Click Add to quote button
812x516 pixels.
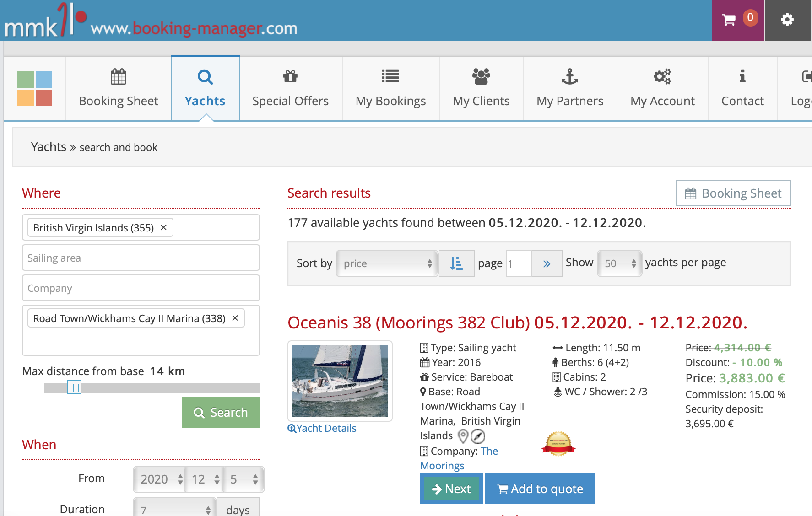(540, 489)
